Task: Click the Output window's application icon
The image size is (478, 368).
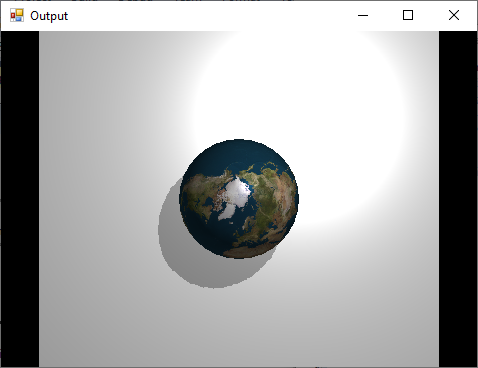Action: tap(17, 15)
